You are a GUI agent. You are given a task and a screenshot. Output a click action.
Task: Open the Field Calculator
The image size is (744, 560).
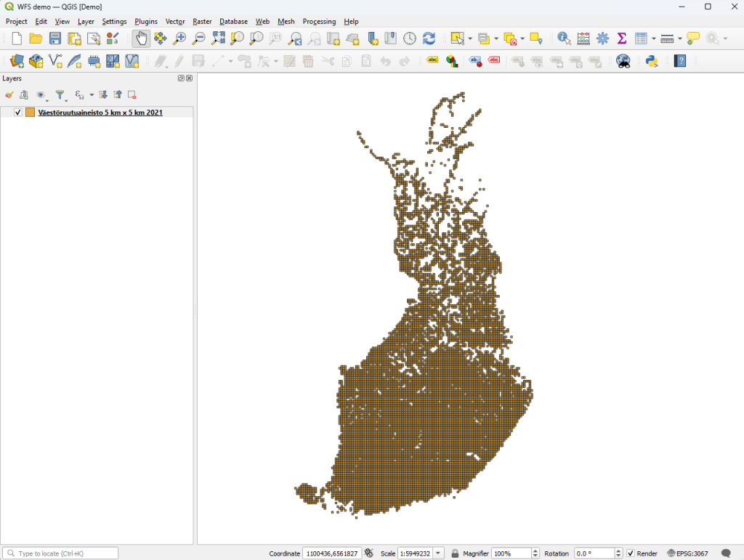click(x=583, y=39)
